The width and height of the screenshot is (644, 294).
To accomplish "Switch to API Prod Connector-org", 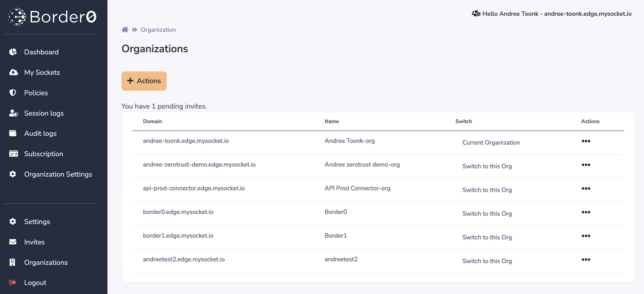I will [x=487, y=190].
